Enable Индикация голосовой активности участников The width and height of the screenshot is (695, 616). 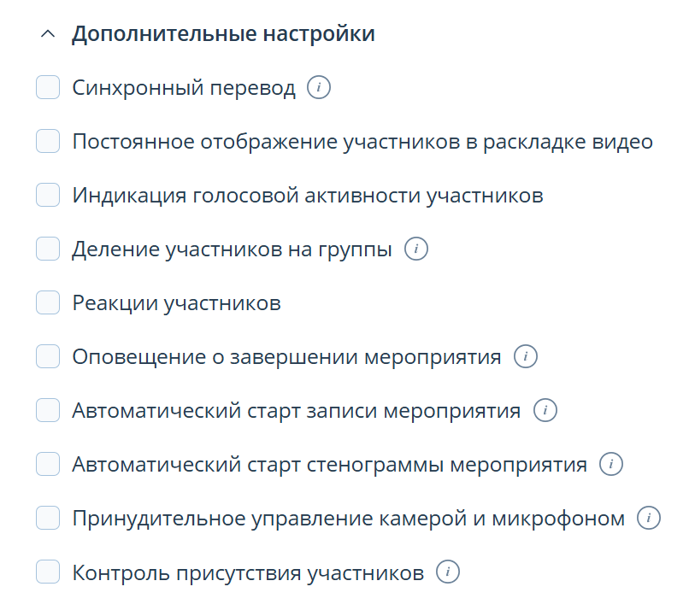click(47, 195)
